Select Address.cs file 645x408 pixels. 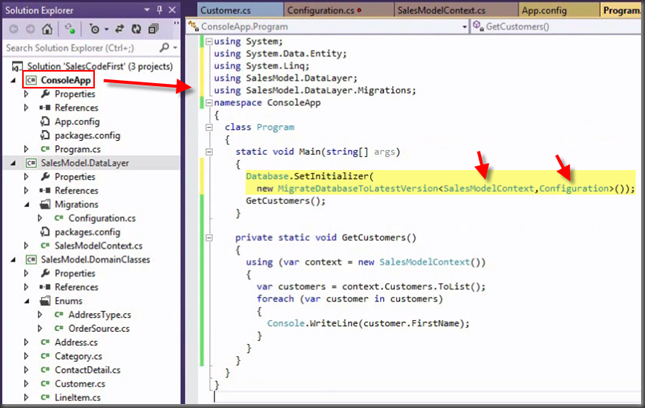point(76,342)
